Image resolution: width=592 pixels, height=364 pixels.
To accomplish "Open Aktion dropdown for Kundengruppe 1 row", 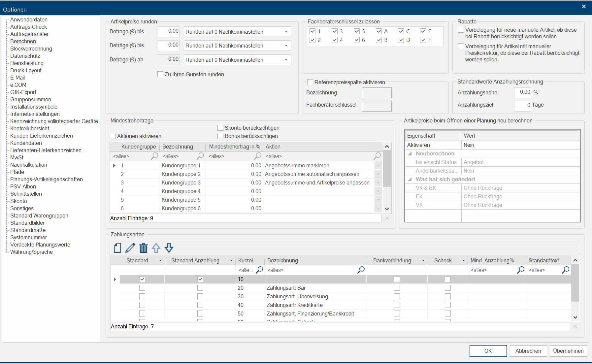I will [x=378, y=166].
